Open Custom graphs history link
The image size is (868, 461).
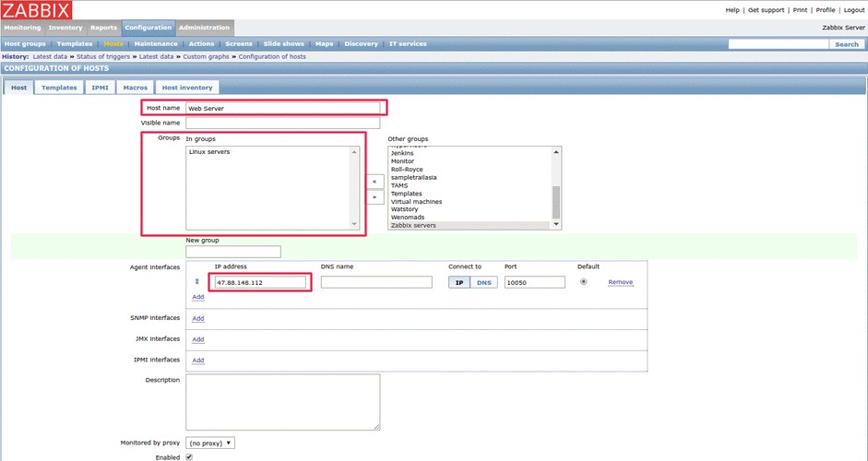pyautogui.click(x=206, y=56)
